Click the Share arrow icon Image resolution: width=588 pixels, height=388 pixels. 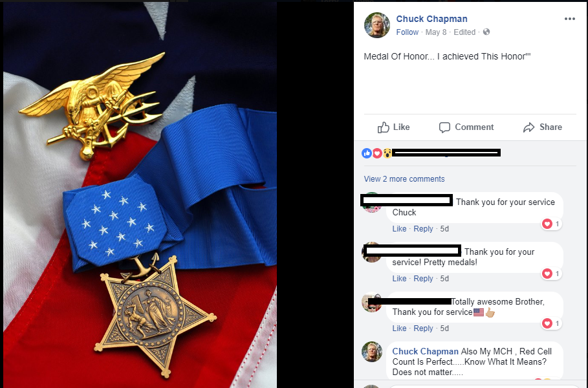(x=528, y=127)
